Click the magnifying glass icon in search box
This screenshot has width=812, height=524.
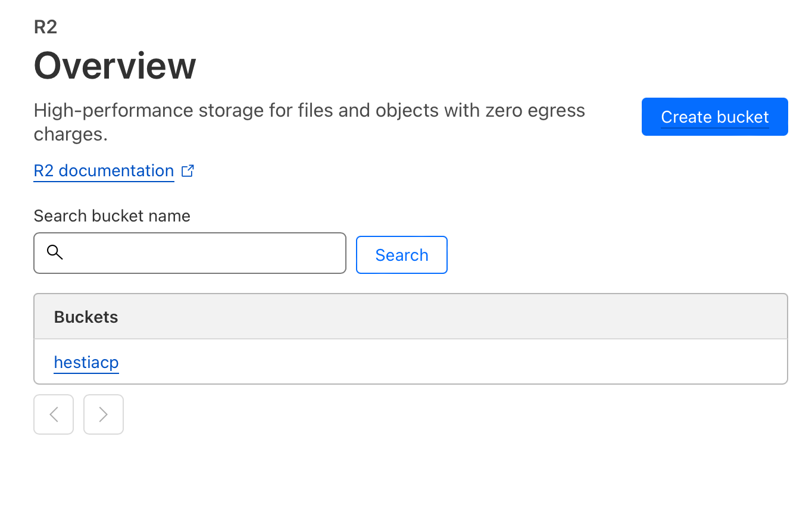click(x=55, y=252)
